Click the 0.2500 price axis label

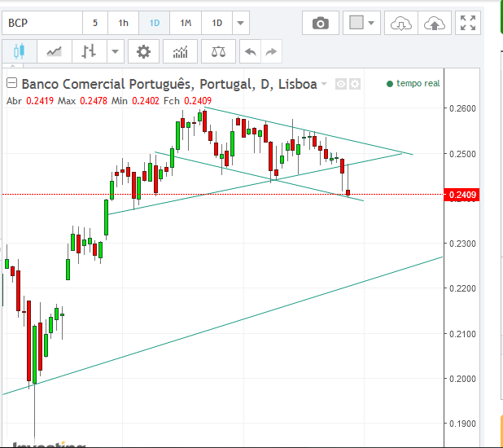tap(462, 154)
